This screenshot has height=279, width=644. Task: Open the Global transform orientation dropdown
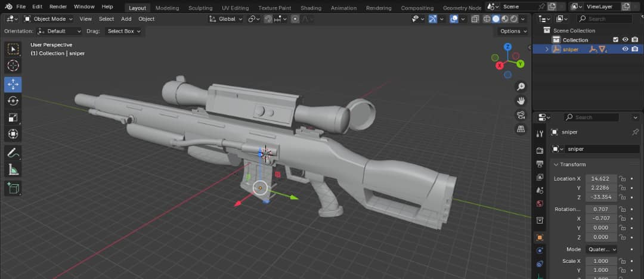[x=226, y=19]
